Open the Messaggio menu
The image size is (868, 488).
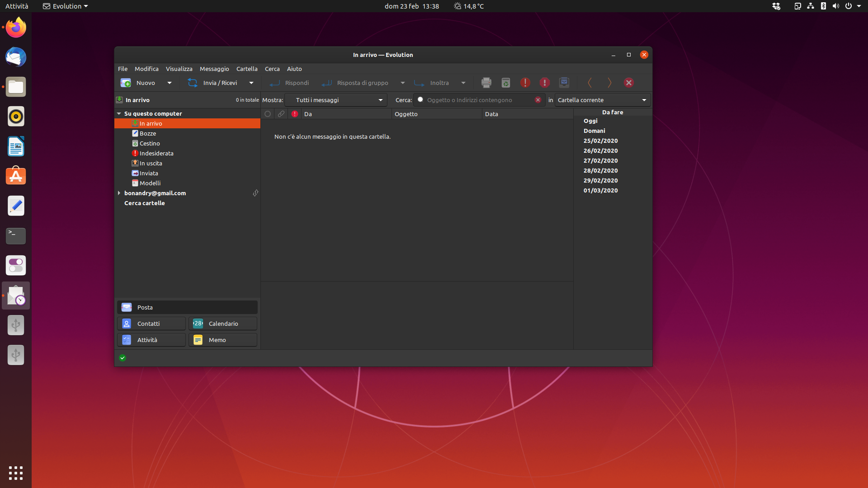click(214, 69)
